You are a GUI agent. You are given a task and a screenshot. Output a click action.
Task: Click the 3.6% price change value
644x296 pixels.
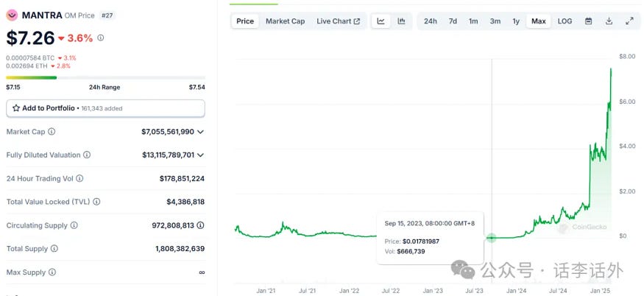click(79, 38)
